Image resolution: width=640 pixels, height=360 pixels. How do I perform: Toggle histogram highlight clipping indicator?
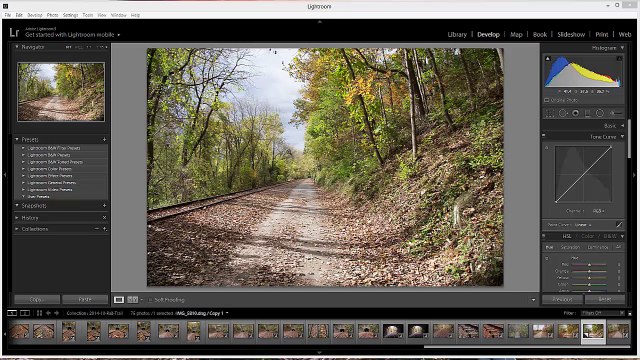coord(619,58)
